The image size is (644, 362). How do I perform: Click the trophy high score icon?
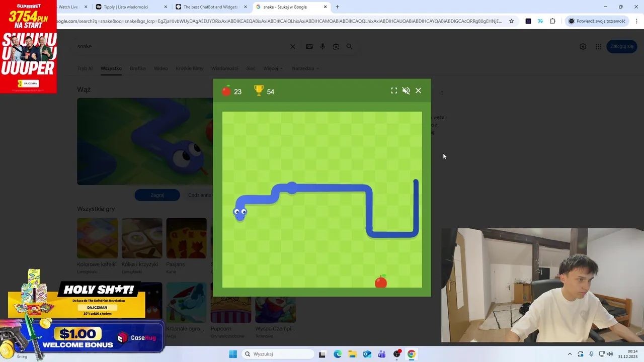259,90
